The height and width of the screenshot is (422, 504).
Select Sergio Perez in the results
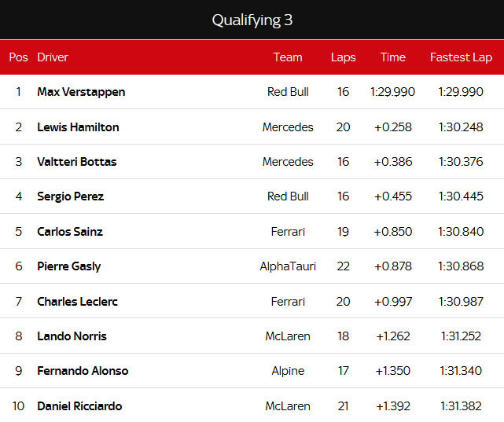[x=70, y=196]
